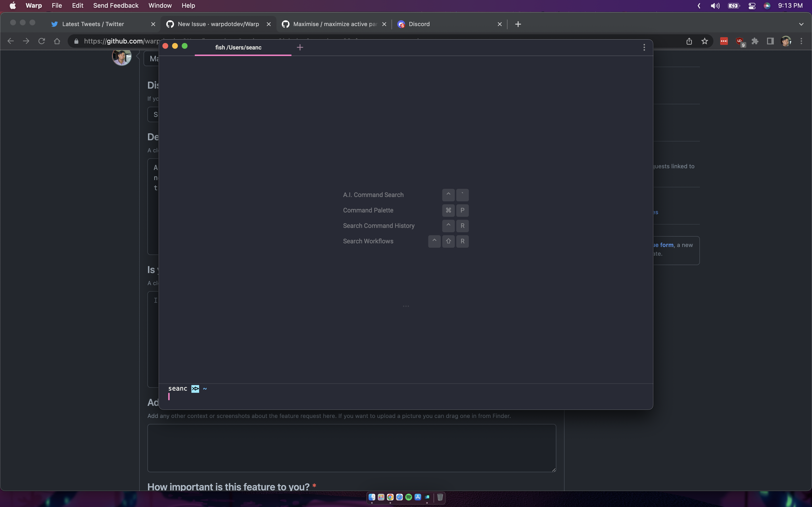Add a new Warp tab with plus button
The height and width of the screenshot is (507, 812).
pos(300,47)
